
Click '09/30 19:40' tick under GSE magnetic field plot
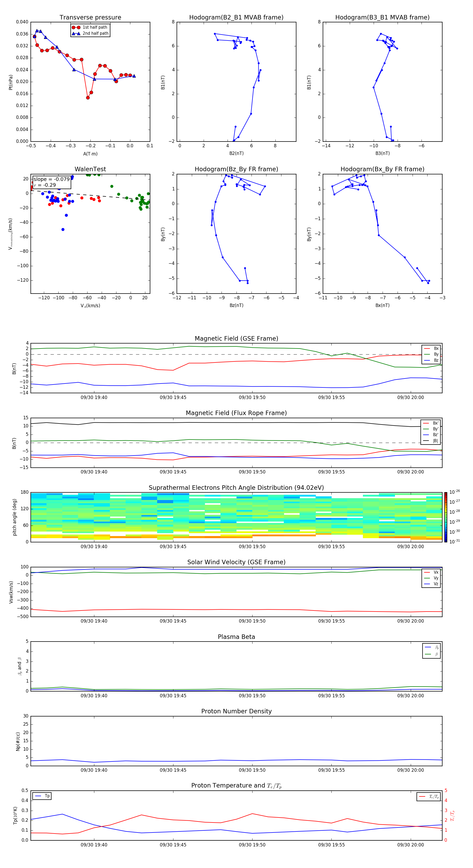[94, 398]
